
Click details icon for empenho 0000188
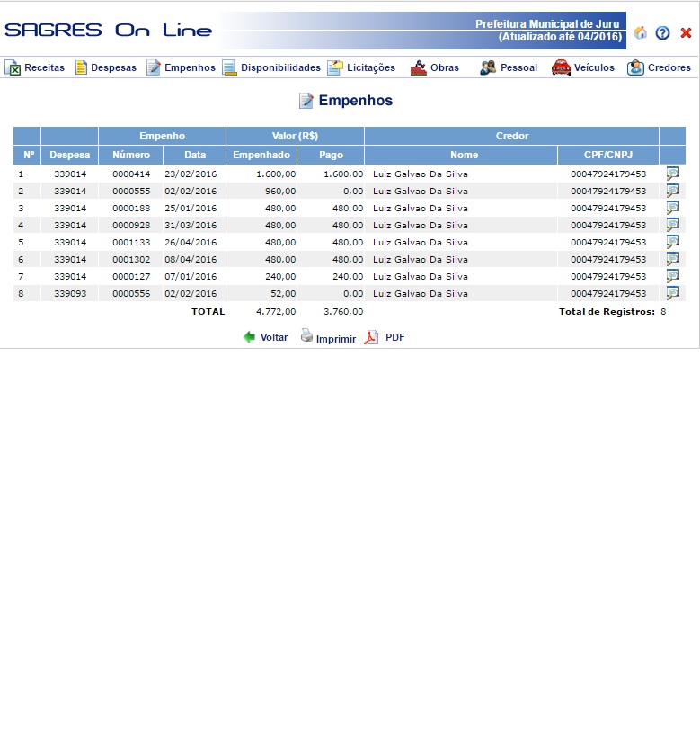(x=672, y=208)
